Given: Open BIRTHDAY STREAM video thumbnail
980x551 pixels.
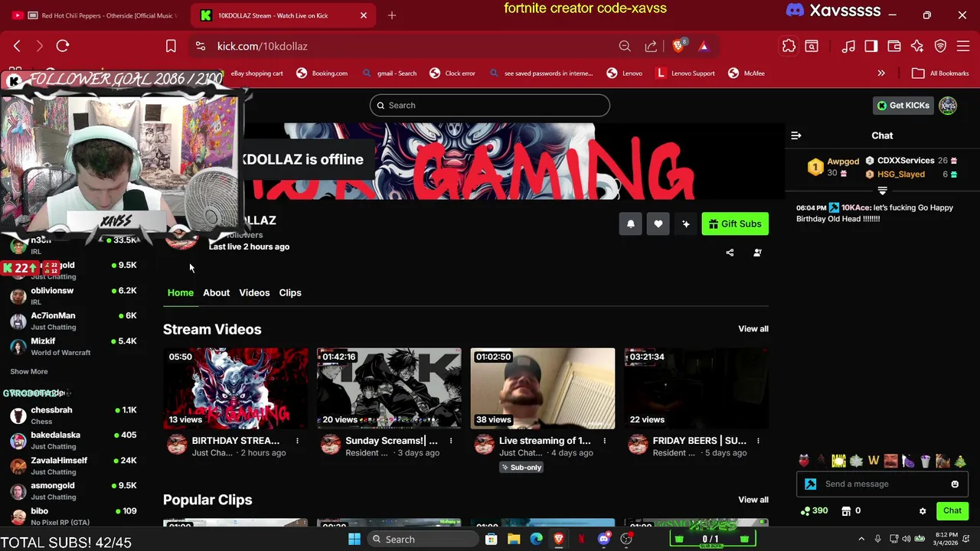Looking at the screenshot, I should [236, 389].
